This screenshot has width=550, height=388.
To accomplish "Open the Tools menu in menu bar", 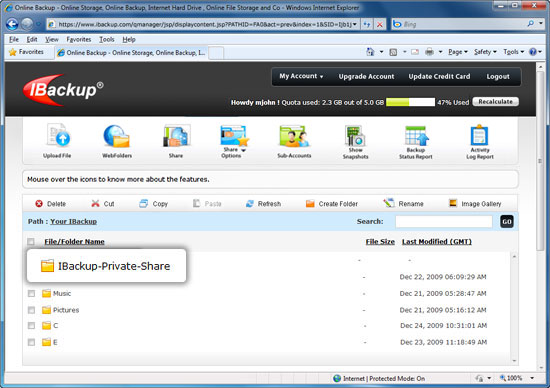I will click(107, 39).
